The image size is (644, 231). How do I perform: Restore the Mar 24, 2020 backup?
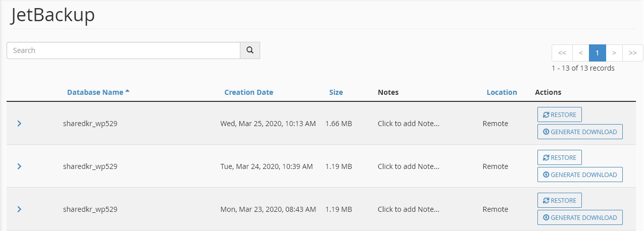[560, 157]
